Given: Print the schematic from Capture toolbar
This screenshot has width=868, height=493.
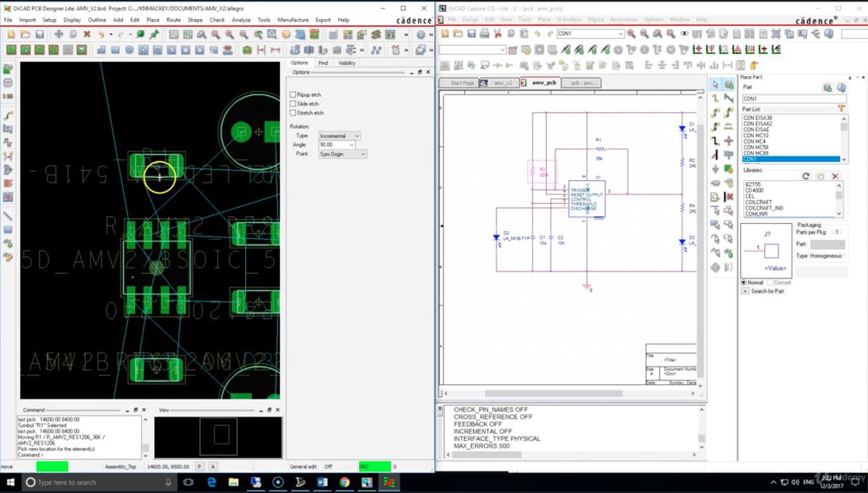Looking at the screenshot, I should tap(484, 34).
